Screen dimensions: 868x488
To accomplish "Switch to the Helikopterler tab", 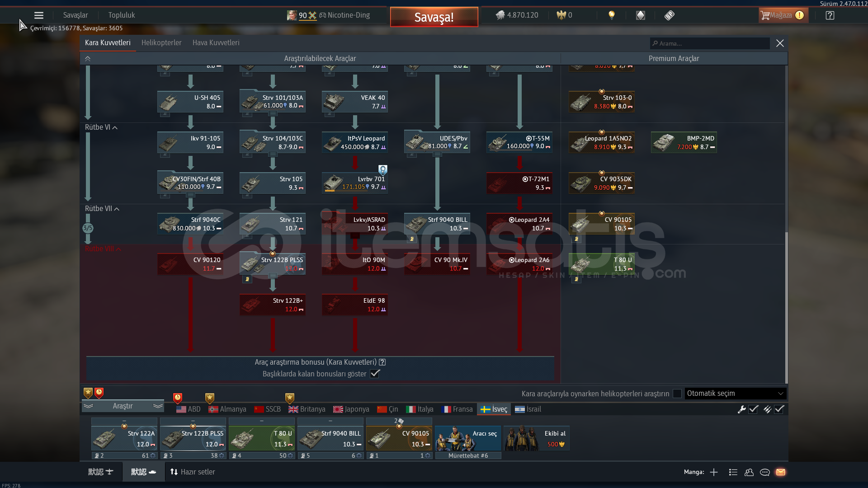I will point(161,42).
